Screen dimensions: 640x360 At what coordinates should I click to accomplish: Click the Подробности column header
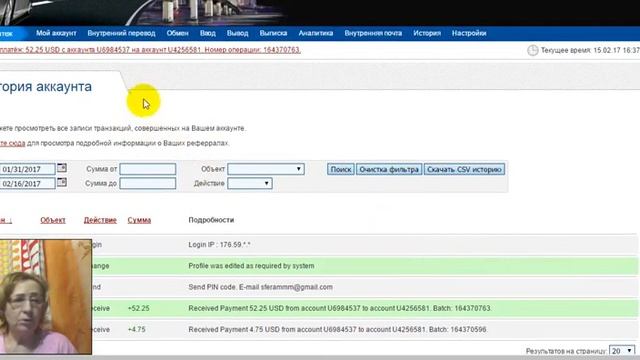211,220
